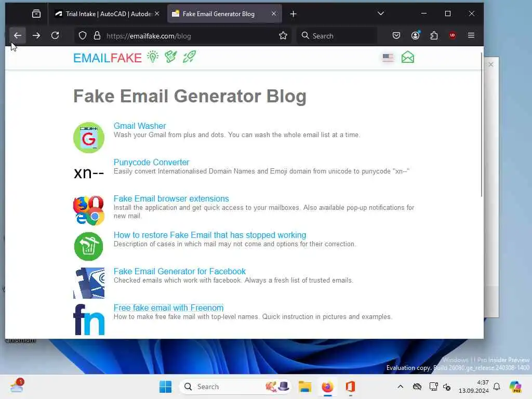Save page to Pocket

pos(396,36)
